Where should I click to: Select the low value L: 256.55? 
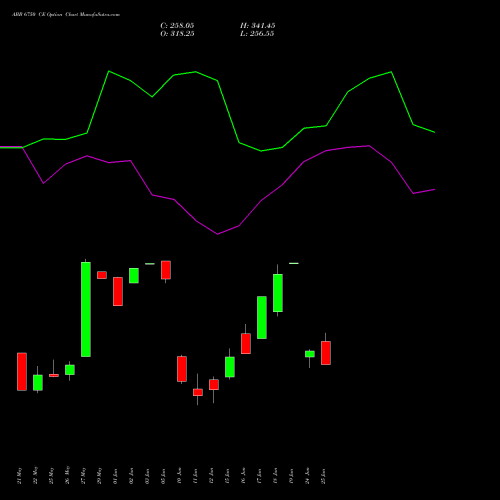coord(257,34)
